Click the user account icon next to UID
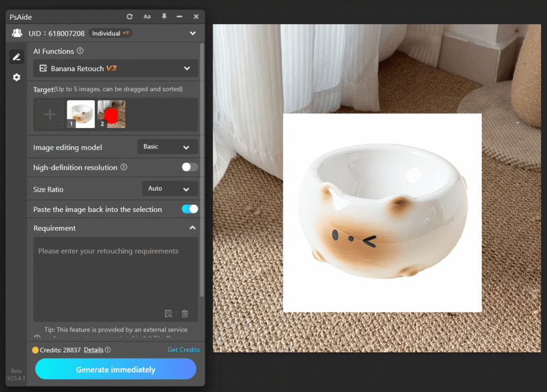This screenshot has width=547, height=392. coord(16,33)
